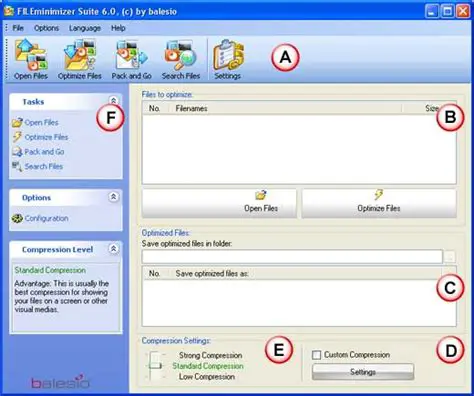
Task: Enable the Custom Compression checkbox
Action: point(317,355)
